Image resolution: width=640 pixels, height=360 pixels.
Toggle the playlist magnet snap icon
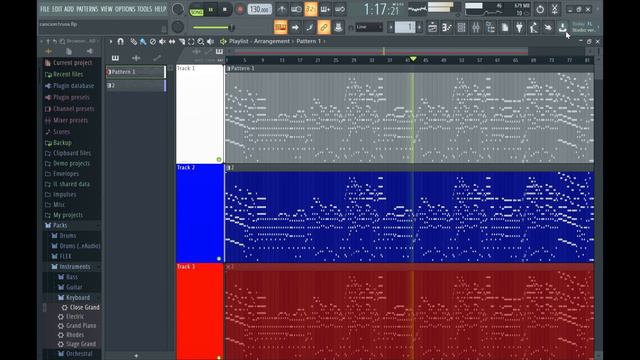120,41
